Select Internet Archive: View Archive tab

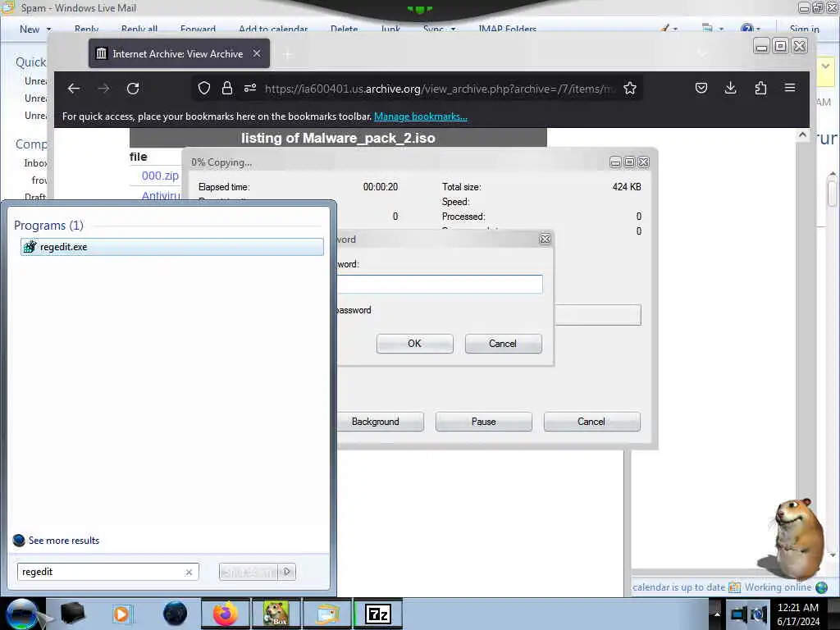click(x=179, y=53)
